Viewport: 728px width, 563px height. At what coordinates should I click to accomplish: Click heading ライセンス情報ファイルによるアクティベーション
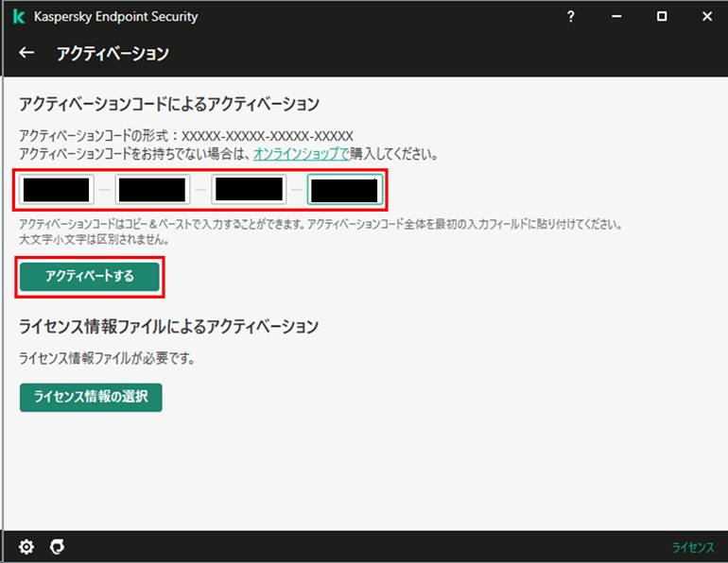(x=168, y=327)
